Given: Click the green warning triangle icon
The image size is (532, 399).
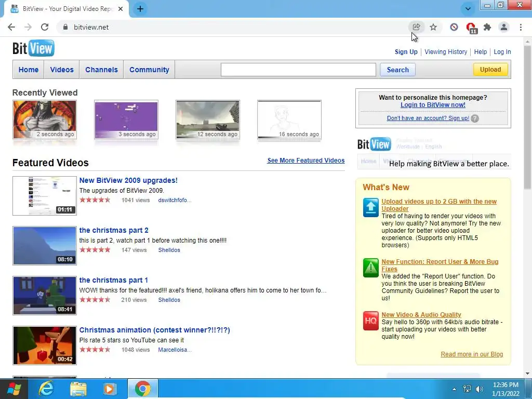Looking at the screenshot, I should [x=371, y=268].
